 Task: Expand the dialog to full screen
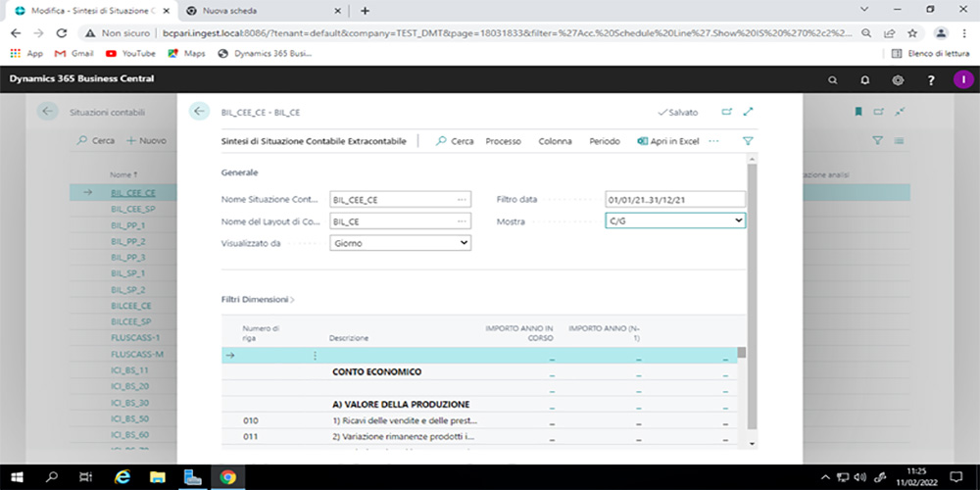tap(749, 112)
